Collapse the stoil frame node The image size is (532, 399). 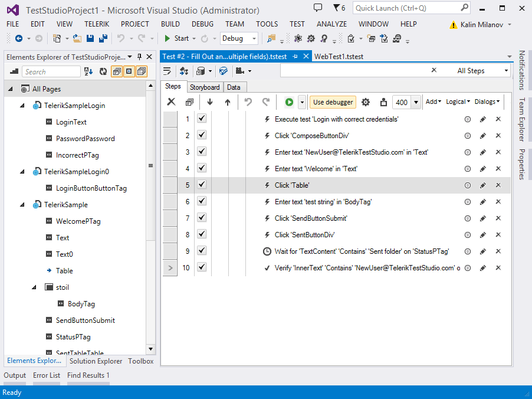[x=34, y=287]
